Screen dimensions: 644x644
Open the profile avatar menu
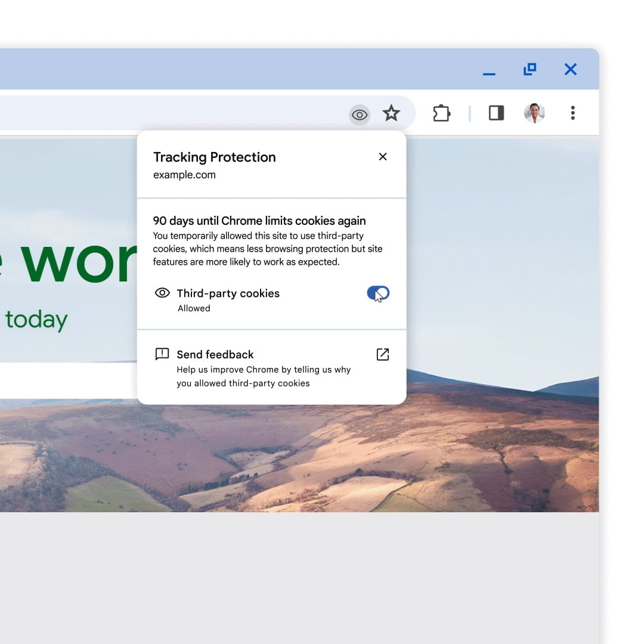(x=534, y=113)
